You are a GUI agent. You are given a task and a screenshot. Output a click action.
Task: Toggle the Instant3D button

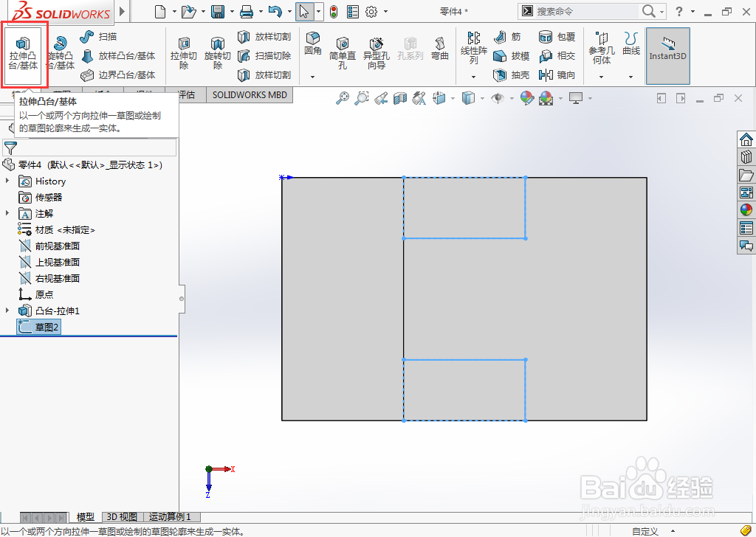pyautogui.click(x=667, y=56)
